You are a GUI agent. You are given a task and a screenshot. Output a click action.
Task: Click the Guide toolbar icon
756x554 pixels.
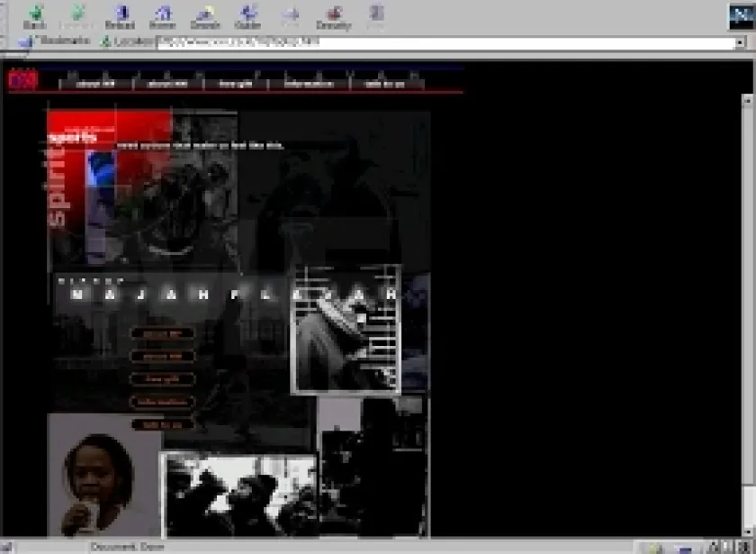pos(247,17)
